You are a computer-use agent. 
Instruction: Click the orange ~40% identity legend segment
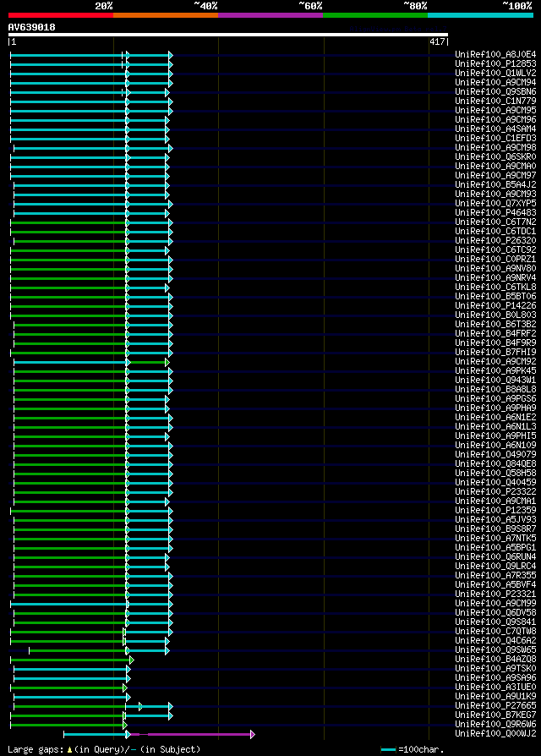(166, 15)
